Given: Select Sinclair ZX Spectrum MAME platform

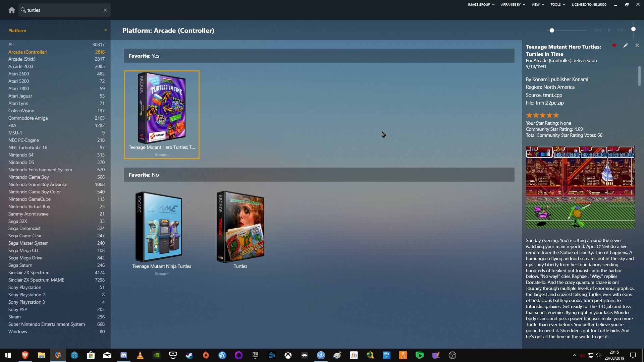Looking at the screenshot, I should (56, 280).
